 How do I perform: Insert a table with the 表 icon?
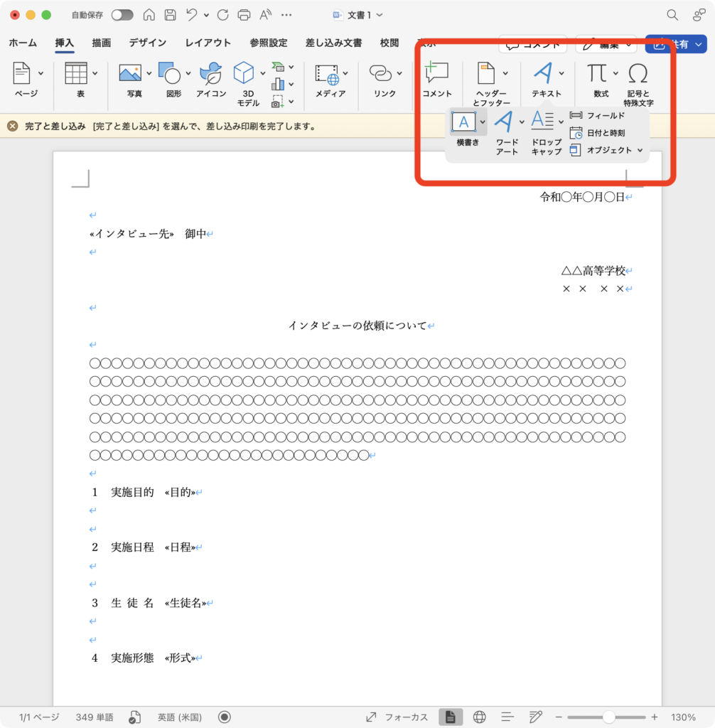[76, 73]
